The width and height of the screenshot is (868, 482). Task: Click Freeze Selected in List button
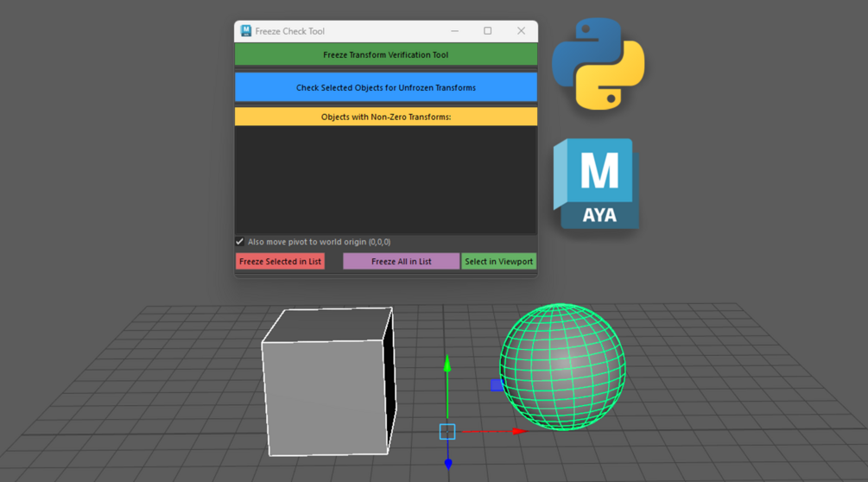click(280, 261)
